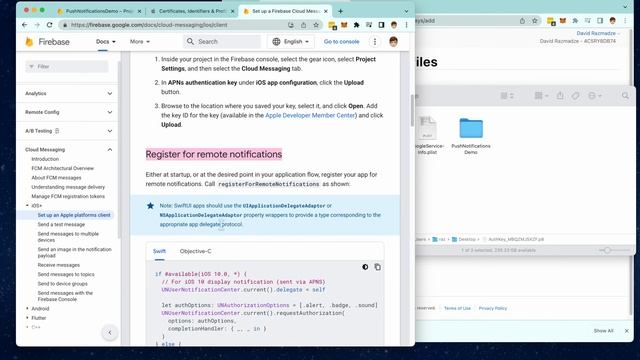Close the Certificates, Identifiers & Profiles tab

(233, 11)
